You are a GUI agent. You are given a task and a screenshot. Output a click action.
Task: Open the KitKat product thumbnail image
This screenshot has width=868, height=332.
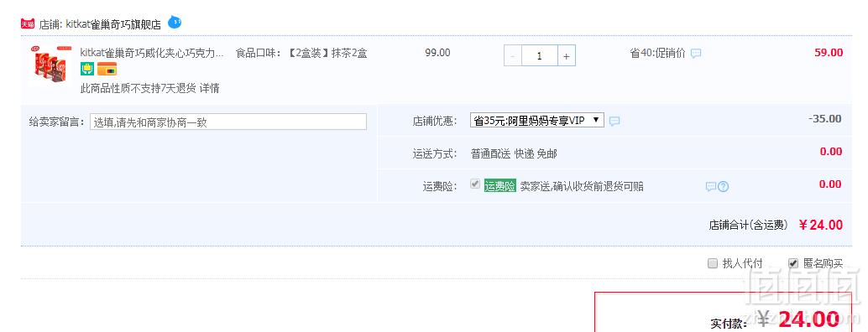51,64
